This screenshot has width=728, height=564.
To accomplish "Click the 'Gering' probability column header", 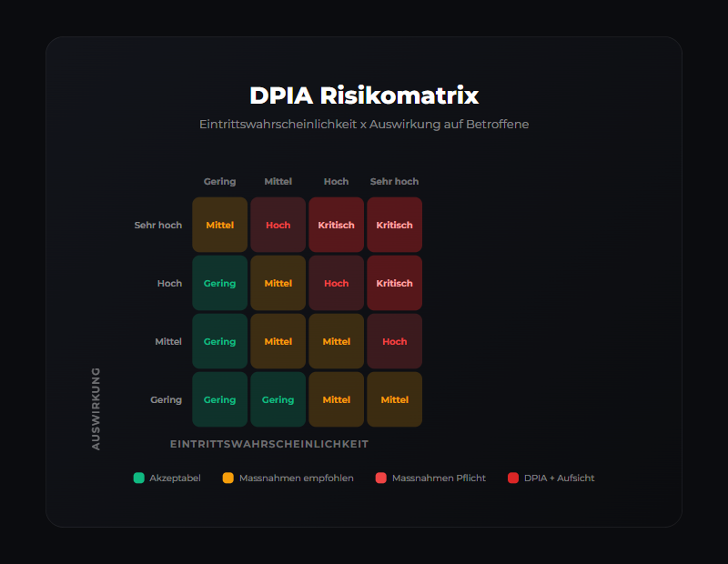I will pos(219,181).
